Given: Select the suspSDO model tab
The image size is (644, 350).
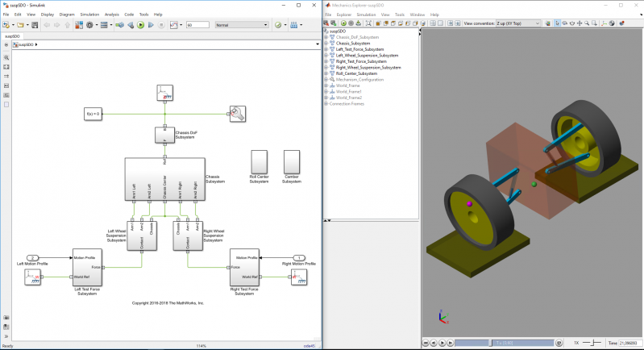Looking at the screenshot, I should 13,35.
